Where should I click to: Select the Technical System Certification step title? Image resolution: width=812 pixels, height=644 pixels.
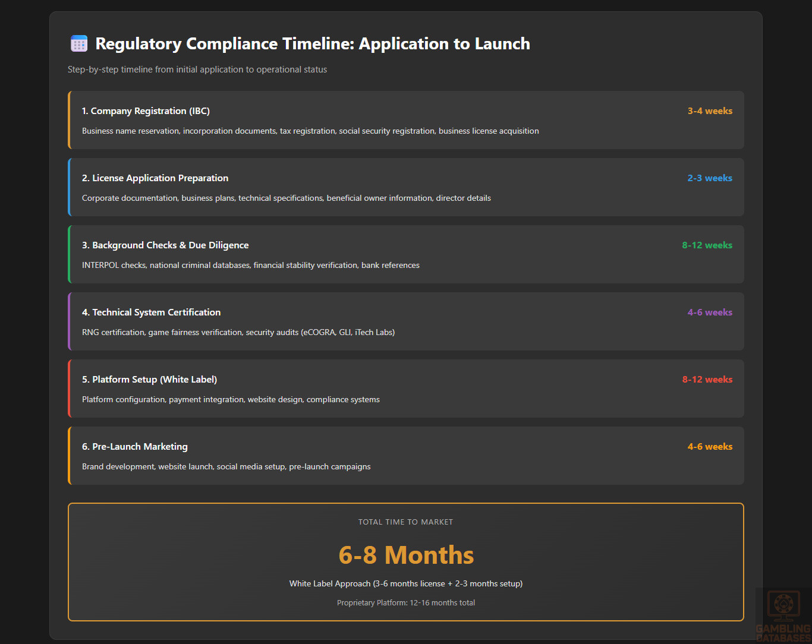[151, 312]
